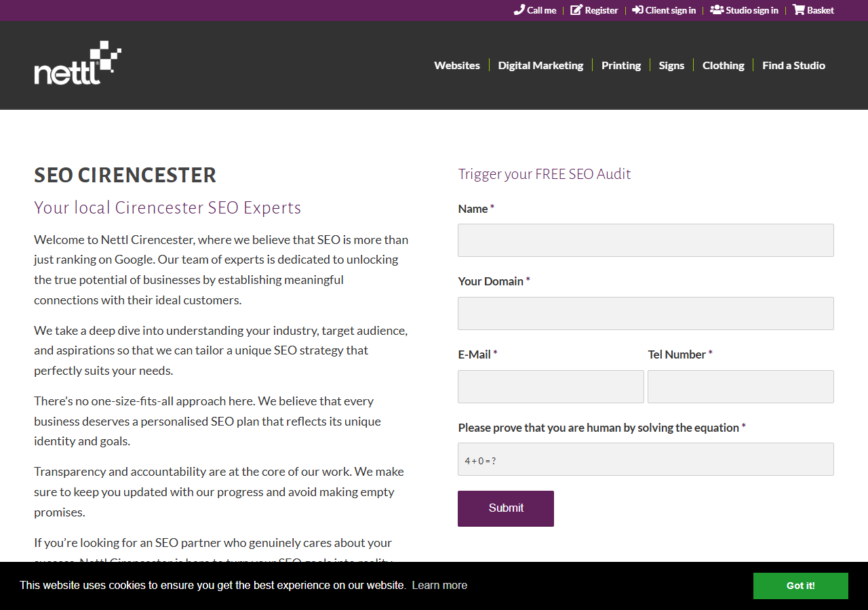Focus the E-Mail input field

[x=551, y=386]
